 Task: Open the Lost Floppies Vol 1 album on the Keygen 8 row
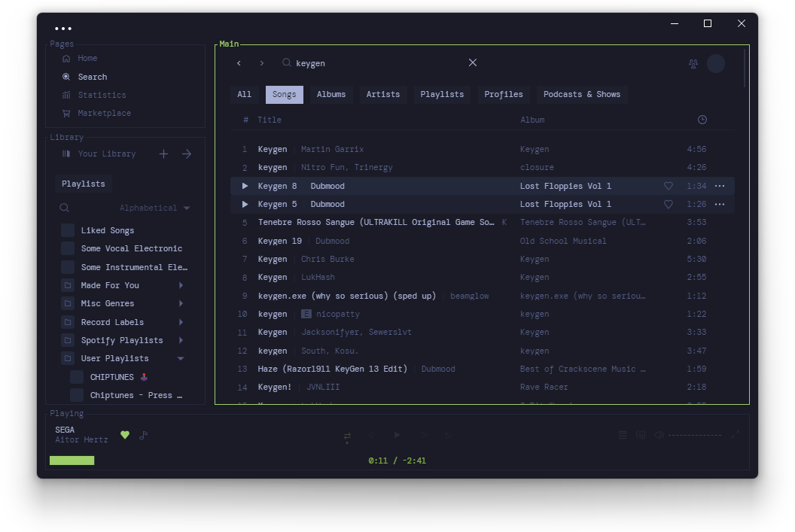tap(566, 186)
